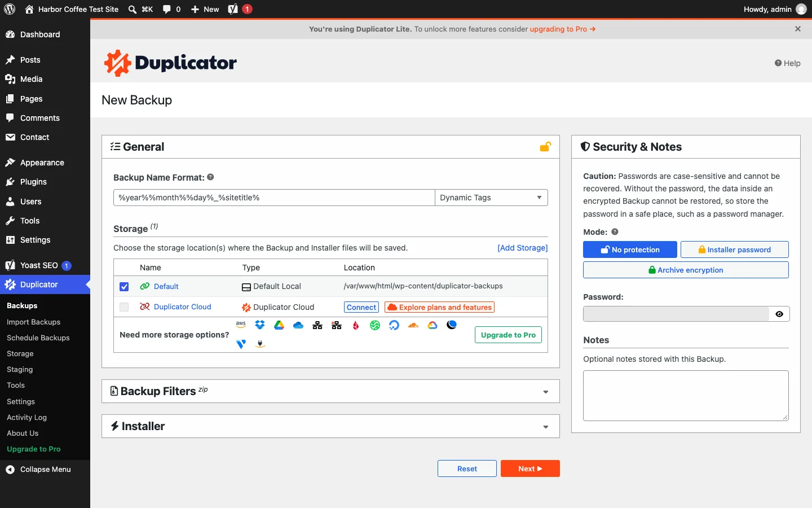The width and height of the screenshot is (812, 508).
Task: Go to Schedule Backups submenu
Action: [x=38, y=338]
